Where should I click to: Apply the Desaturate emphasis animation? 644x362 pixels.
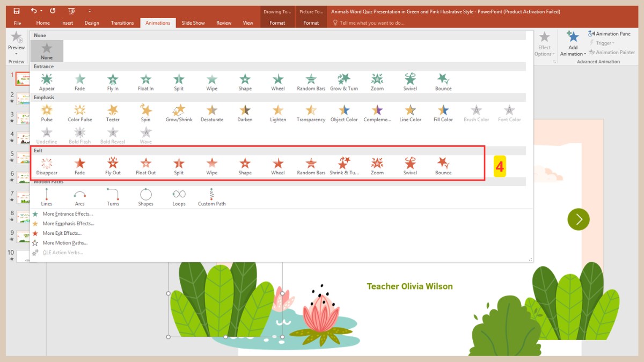(211, 112)
